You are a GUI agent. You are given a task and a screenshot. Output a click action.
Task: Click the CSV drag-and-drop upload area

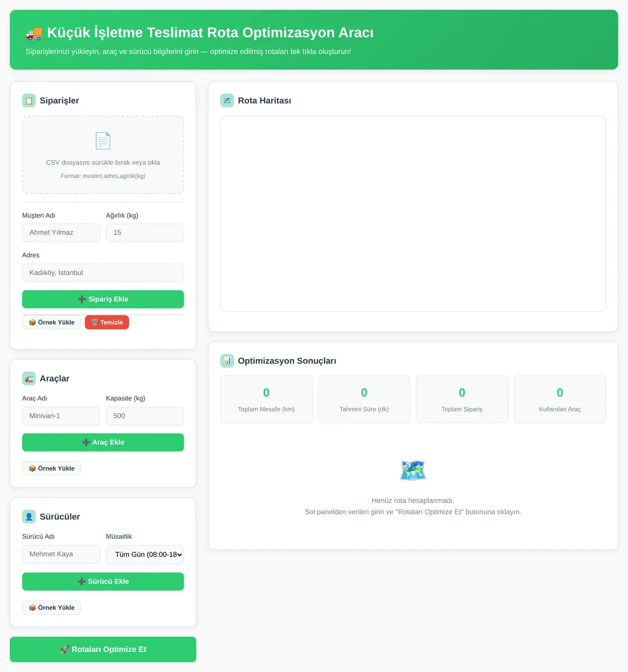(103, 155)
